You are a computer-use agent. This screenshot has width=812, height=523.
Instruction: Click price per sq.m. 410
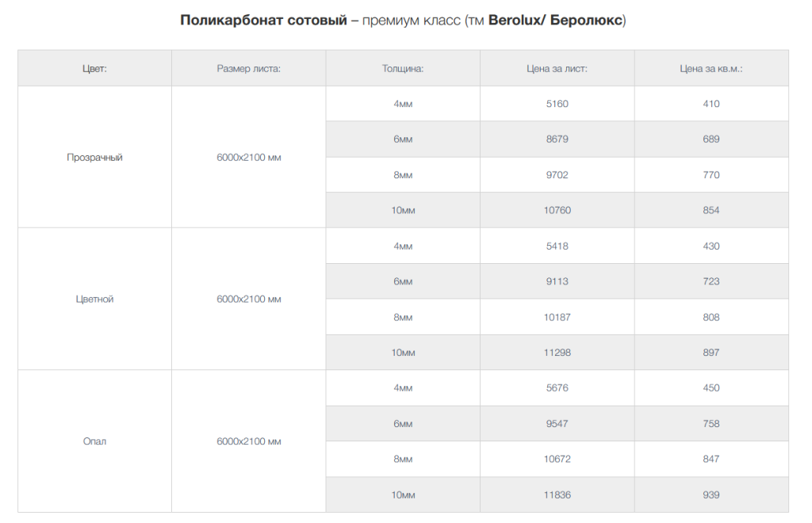(710, 104)
